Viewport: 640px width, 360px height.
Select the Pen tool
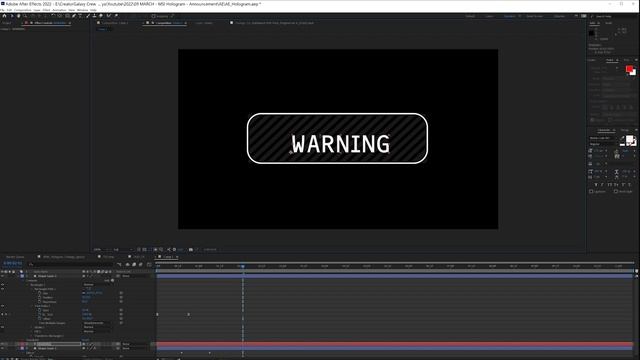(x=74, y=16)
